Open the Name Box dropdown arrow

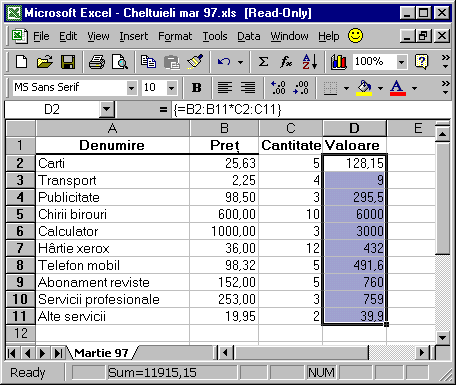(107, 109)
